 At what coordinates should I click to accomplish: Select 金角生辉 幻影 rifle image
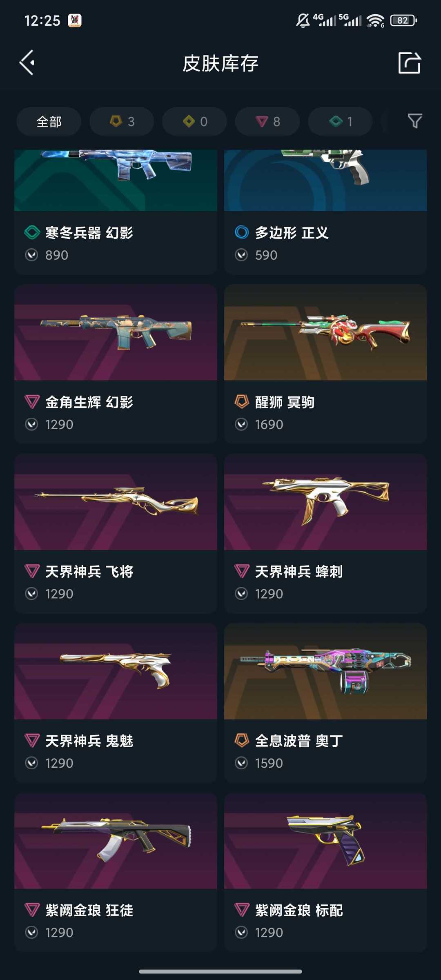116,332
